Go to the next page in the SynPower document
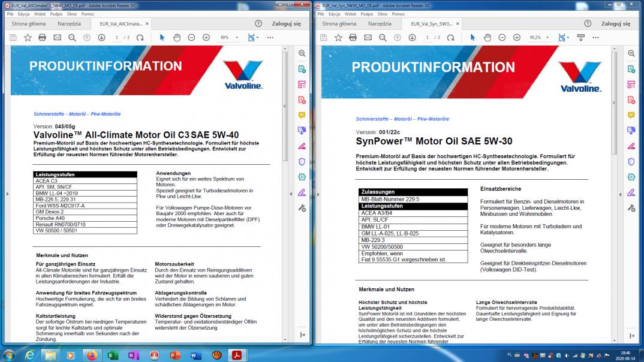Screen dimensions: 644x362 point(412,38)
